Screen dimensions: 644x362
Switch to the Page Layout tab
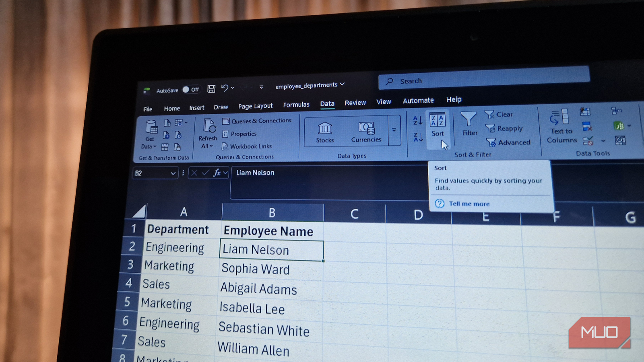(x=255, y=106)
